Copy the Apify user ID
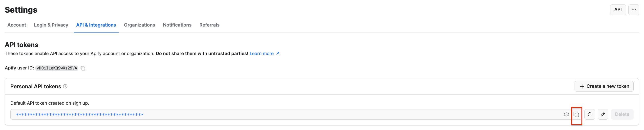Viewport: 644px width, 130px height. click(x=83, y=68)
